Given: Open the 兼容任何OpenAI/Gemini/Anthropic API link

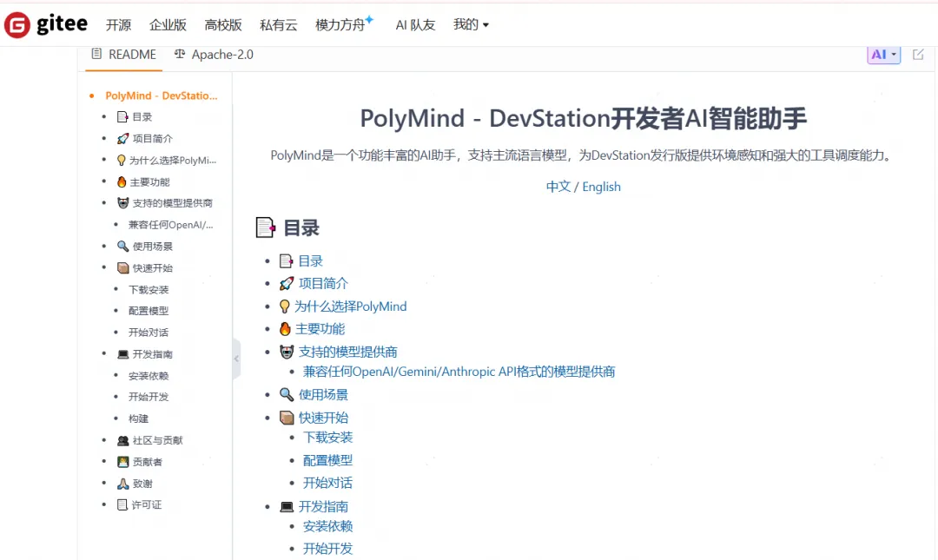Looking at the screenshot, I should 459,372.
